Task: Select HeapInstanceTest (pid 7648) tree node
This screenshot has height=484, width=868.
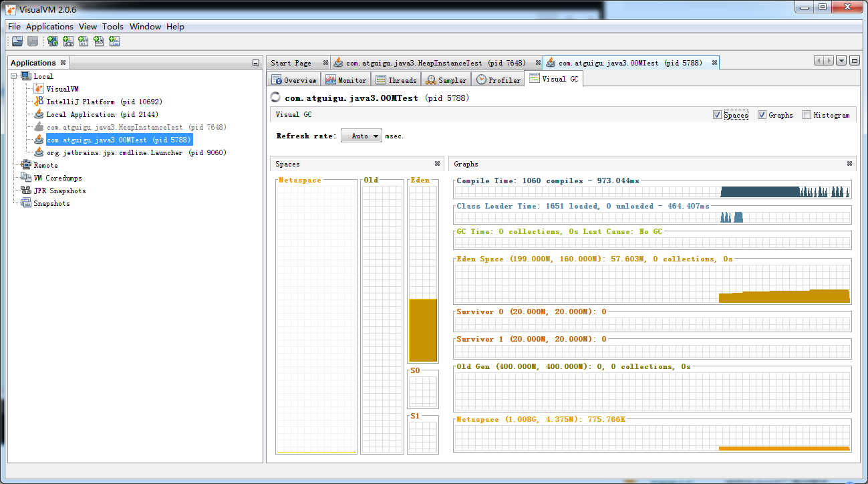Action: coord(136,127)
